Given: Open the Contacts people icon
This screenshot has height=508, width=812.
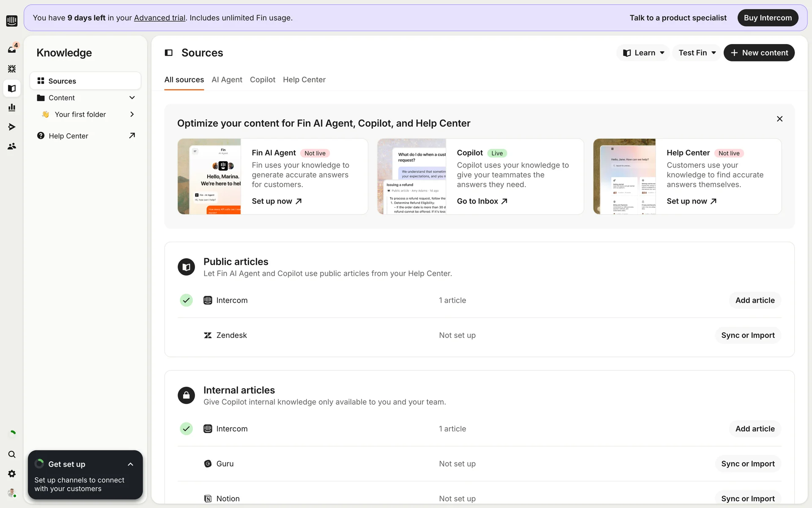Looking at the screenshot, I should point(12,146).
